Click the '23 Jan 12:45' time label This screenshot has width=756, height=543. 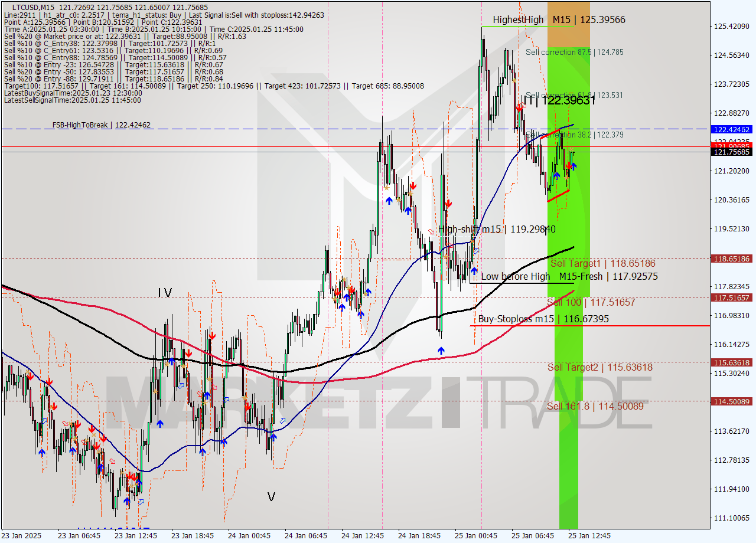[x=136, y=536]
